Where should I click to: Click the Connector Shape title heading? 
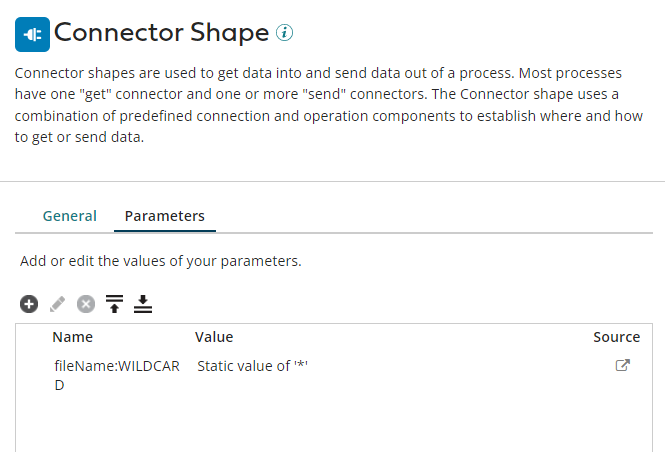coord(162,33)
